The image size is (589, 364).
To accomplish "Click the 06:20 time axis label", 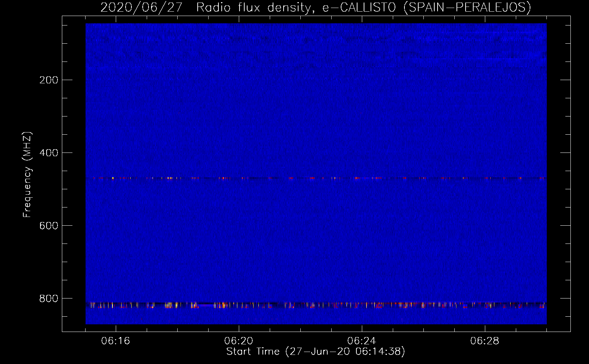I will pos(238,341).
